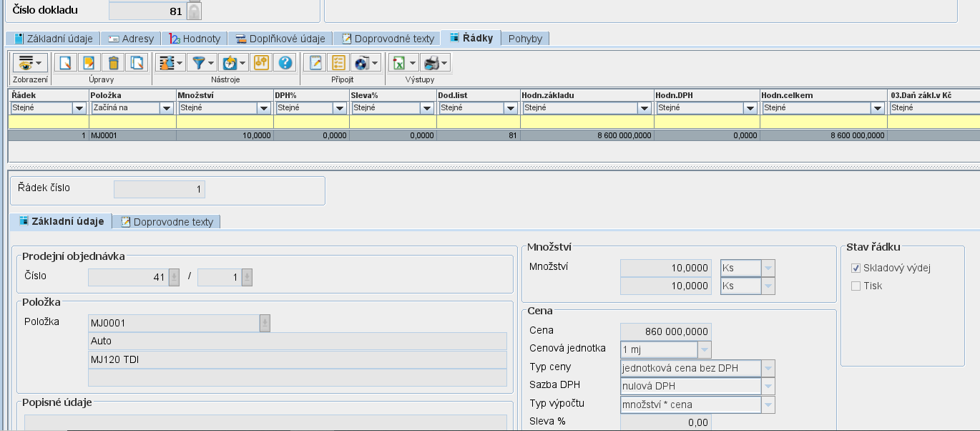Viewport: 980px width, 431px height.
Task: Open the Zobrazení eye view dropdown
Action: (29, 63)
